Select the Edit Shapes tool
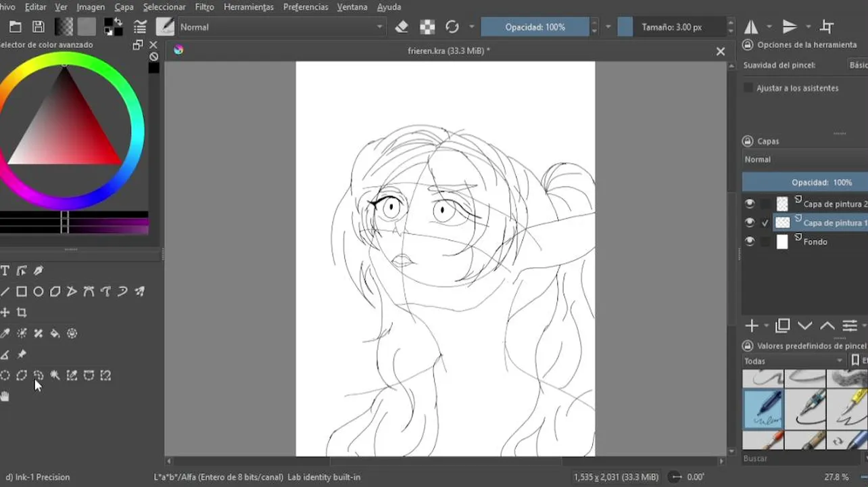Image resolution: width=868 pixels, height=487 pixels. click(x=22, y=271)
